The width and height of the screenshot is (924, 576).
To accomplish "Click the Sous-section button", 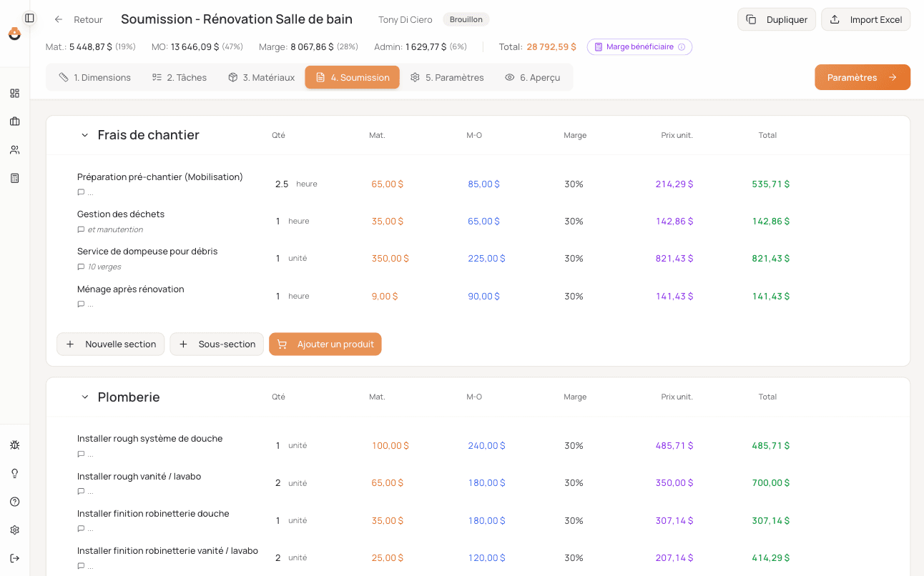I will (217, 344).
